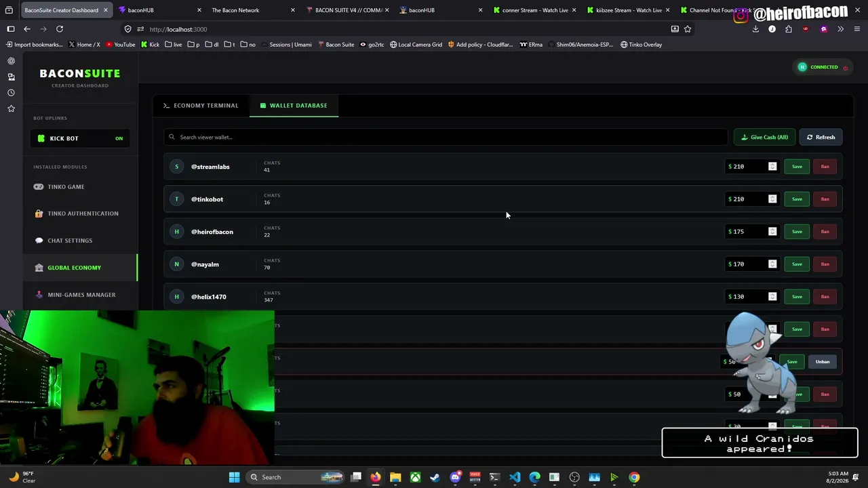Viewport: 868px width, 488px height.
Task: Open the Tinko Authentication module
Action: [80, 213]
